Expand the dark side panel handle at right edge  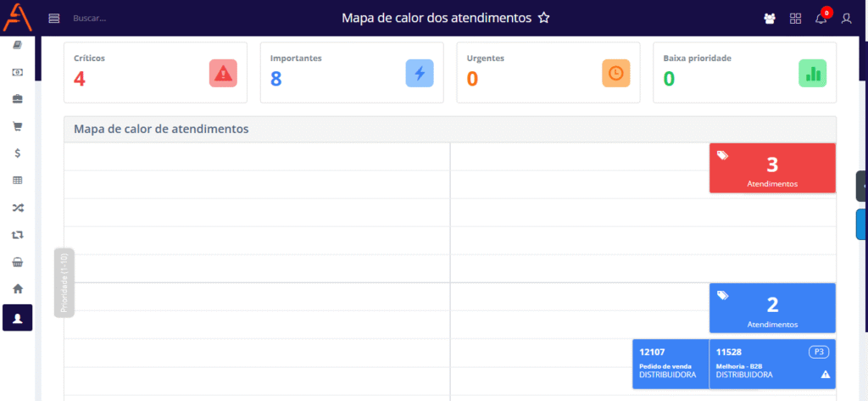[x=862, y=186]
